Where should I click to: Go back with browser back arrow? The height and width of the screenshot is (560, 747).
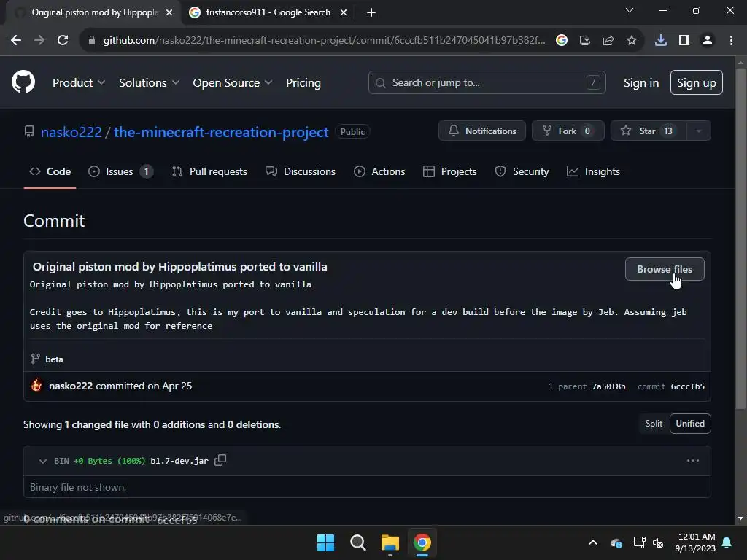[x=16, y=41]
